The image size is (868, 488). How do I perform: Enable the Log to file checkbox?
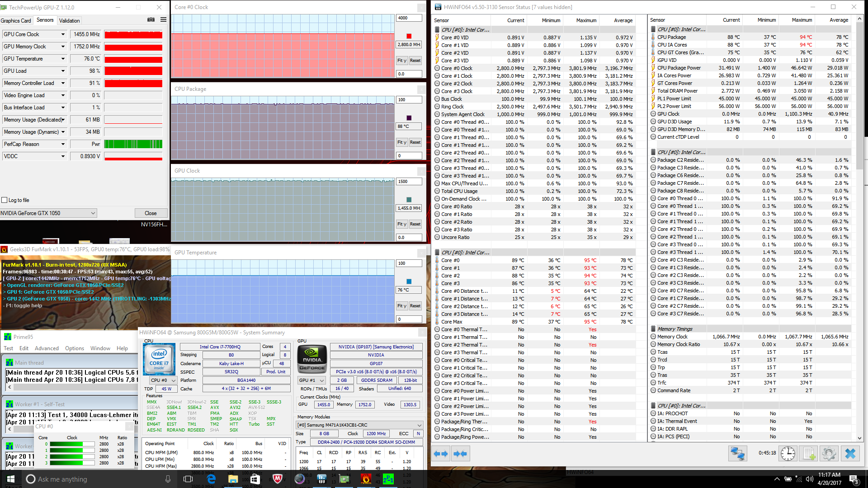point(5,200)
